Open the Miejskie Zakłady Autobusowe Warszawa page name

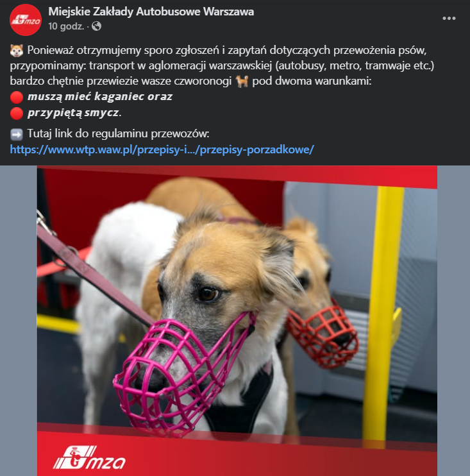(151, 12)
